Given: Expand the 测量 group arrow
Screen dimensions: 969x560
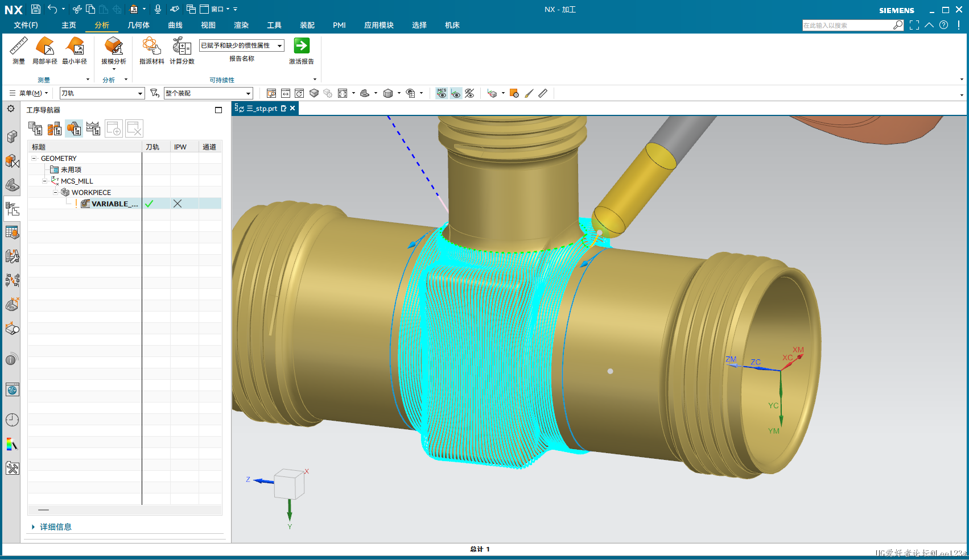Looking at the screenshot, I should click(88, 80).
